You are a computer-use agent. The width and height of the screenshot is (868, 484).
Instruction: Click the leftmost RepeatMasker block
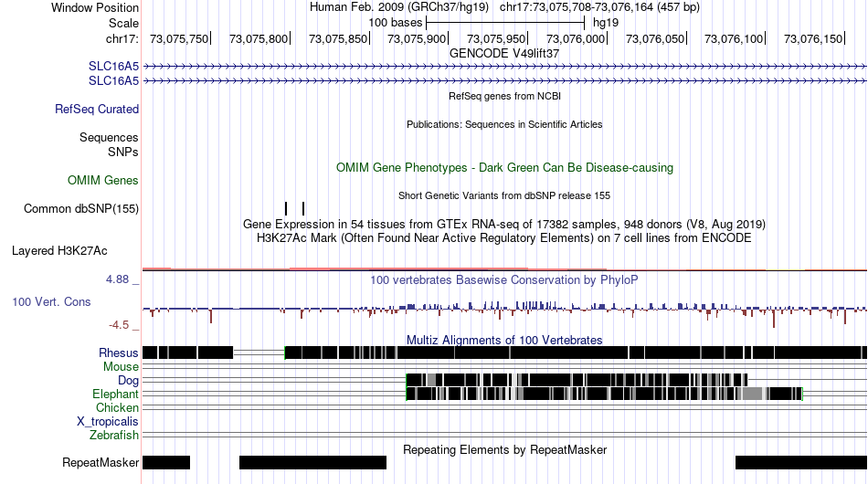coord(166,462)
